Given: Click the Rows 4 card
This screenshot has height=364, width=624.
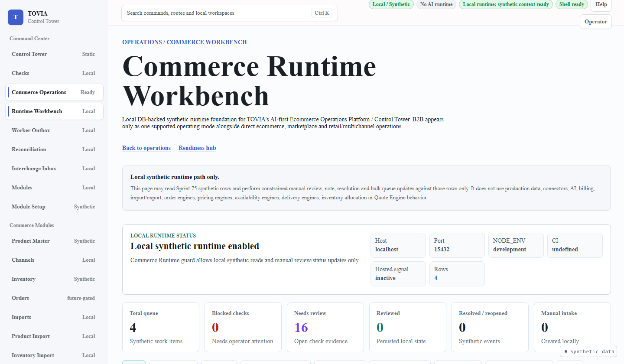Looking at the screenshot, I should pyautogui.click(x=457, y=274).
